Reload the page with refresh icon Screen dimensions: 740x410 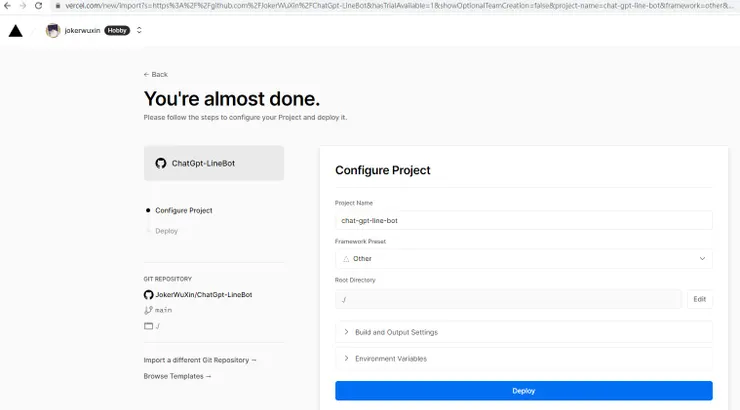[x=38, y=6]
